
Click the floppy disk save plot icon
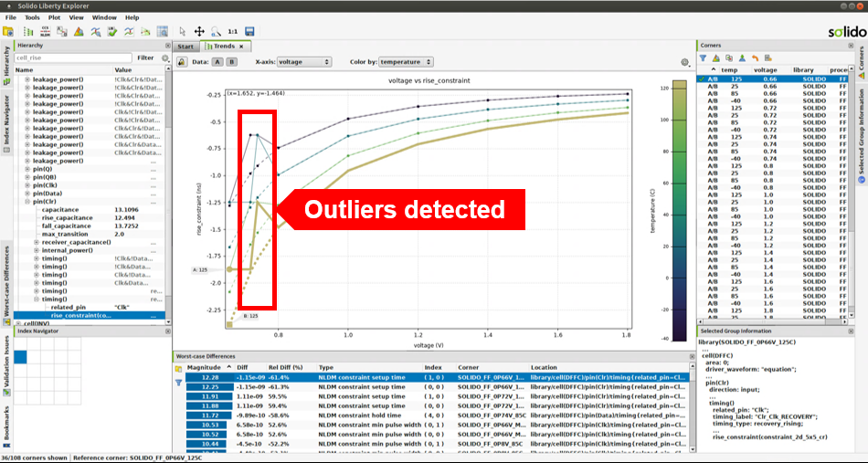[x=249, y=32]
